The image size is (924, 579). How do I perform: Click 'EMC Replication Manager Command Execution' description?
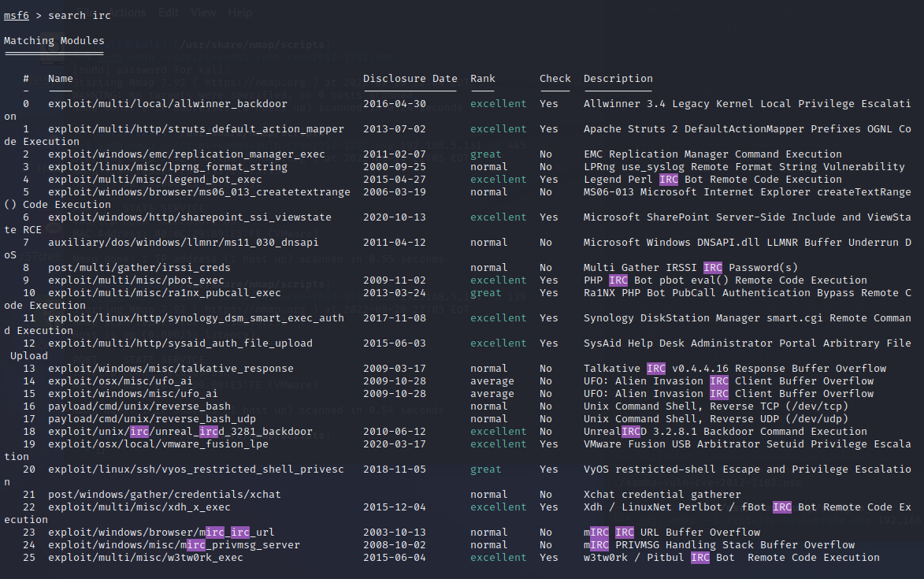[712, 154]
